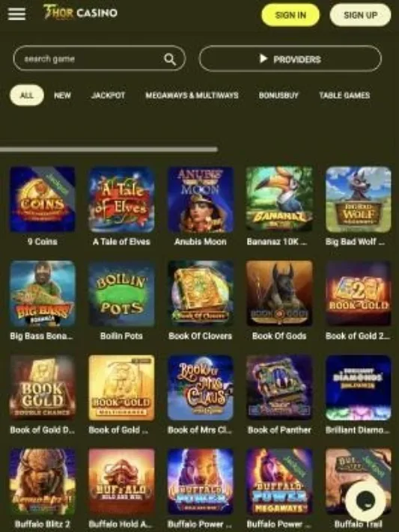
Task: Launch the Boilin Pots game icon
Action: point(121,293)
